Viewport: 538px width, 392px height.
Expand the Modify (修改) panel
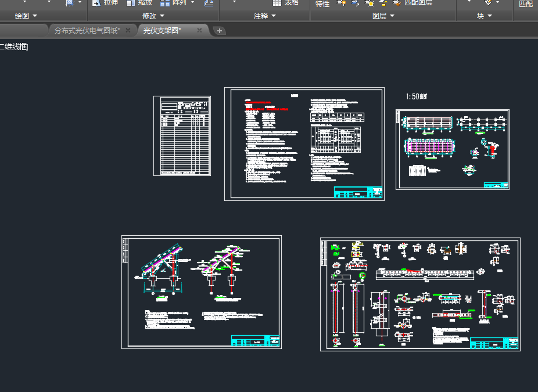[x=153, y=16]
